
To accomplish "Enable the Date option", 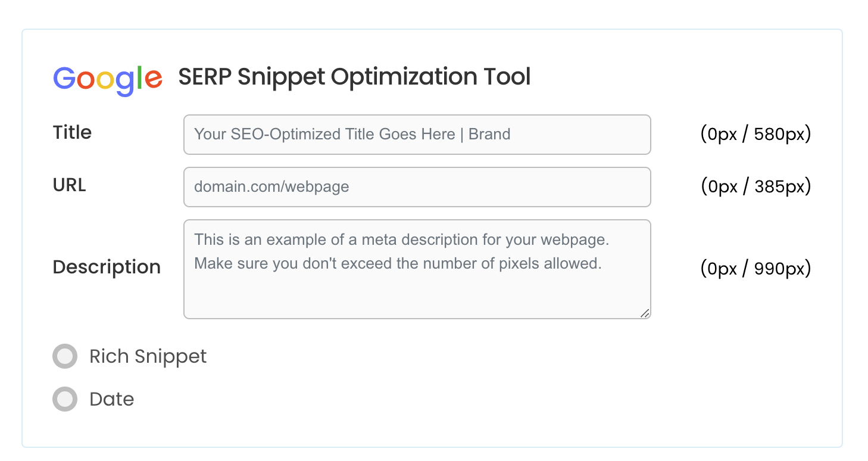I will [x=64, y=399].
